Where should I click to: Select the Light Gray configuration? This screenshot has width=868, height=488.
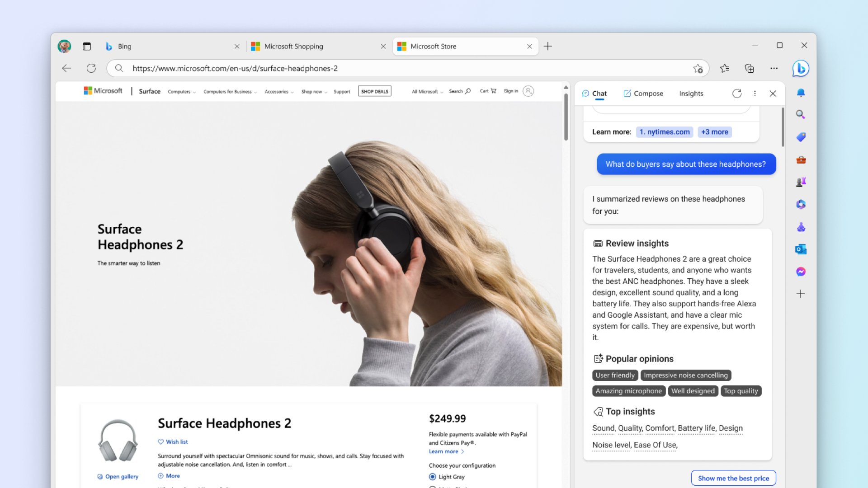pyautogui.click(x=433, y=477)
